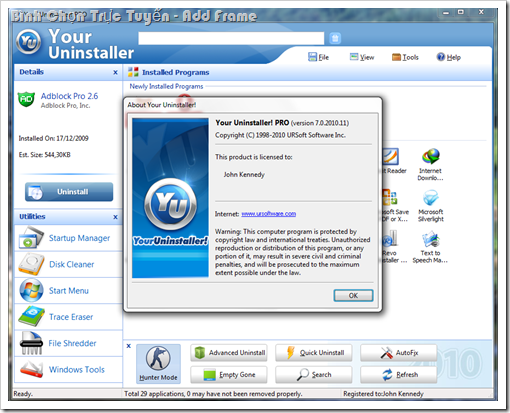The height and width of the screenshot is (413, 510).
Task: Click the Uninstall button in Details
Action: [x=69, y=192]
